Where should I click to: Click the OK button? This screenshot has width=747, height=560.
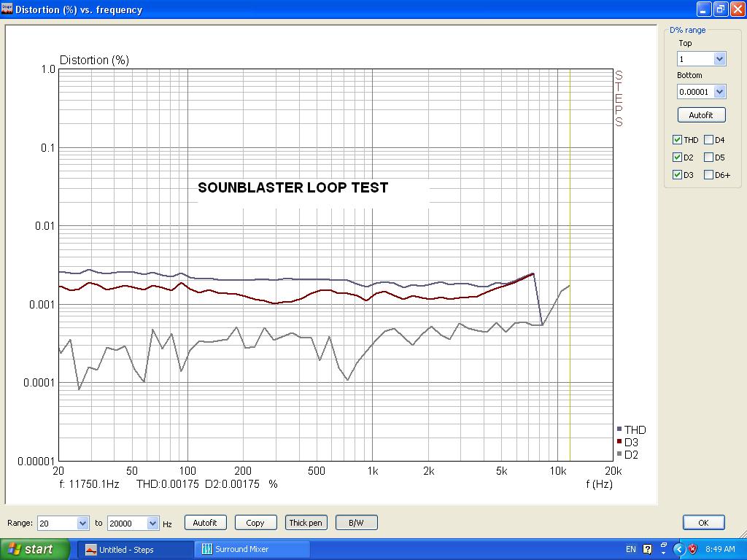click(704, 522)
